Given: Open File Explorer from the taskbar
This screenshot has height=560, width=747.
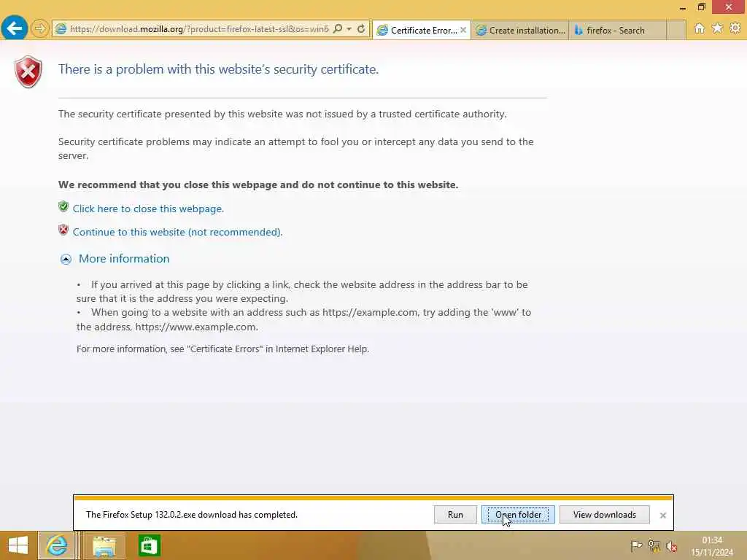Looking at the screenshot, I should pyautogui.click(x=104, y=545).
